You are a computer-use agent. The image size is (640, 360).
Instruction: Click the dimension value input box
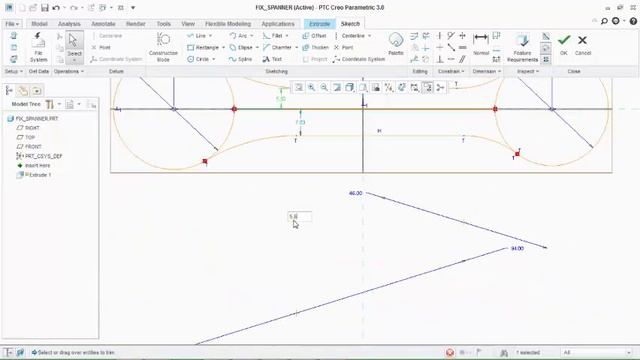pos(300,216)
